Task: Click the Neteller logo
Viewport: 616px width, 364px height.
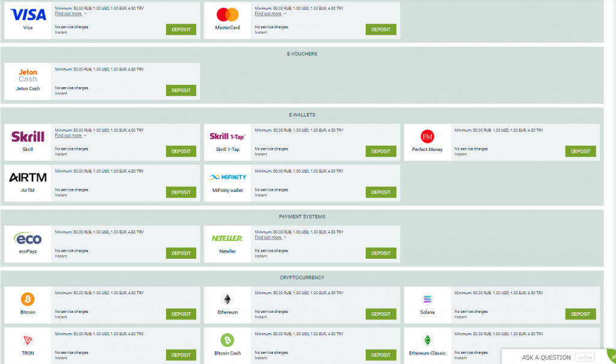Action: pyautogui.click(x=227, y=238)
